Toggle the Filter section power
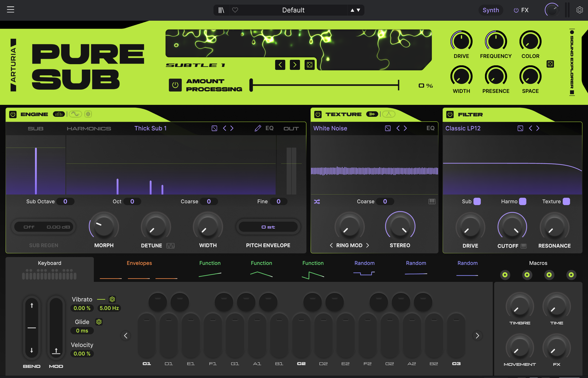Viewport: 588px width, 378px height. click(450, 114)
